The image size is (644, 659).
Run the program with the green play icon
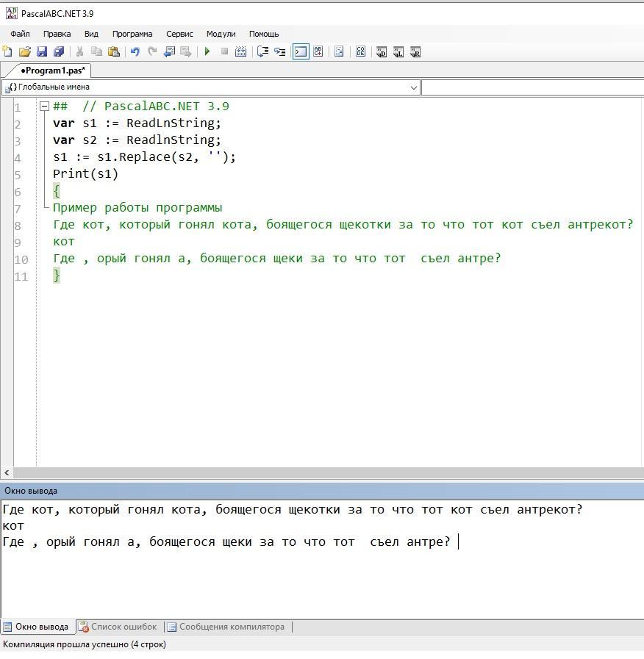[207, 51]
